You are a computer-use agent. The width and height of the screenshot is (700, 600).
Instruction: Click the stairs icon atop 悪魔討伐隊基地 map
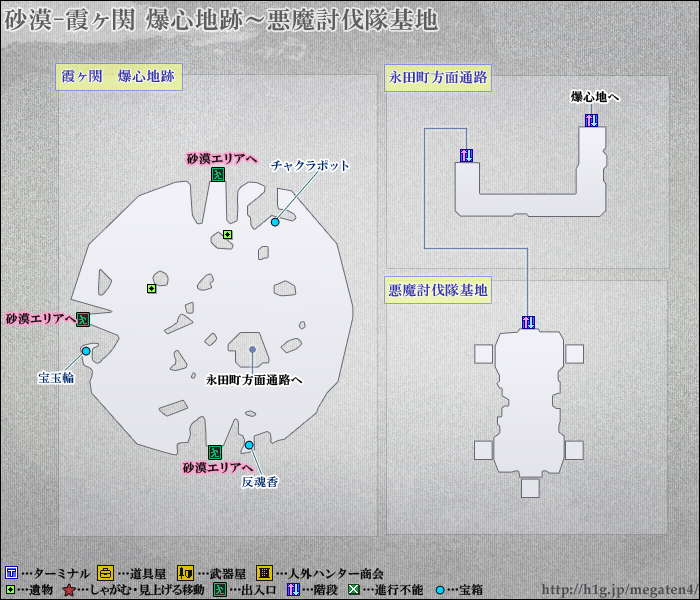pos(528,321)
